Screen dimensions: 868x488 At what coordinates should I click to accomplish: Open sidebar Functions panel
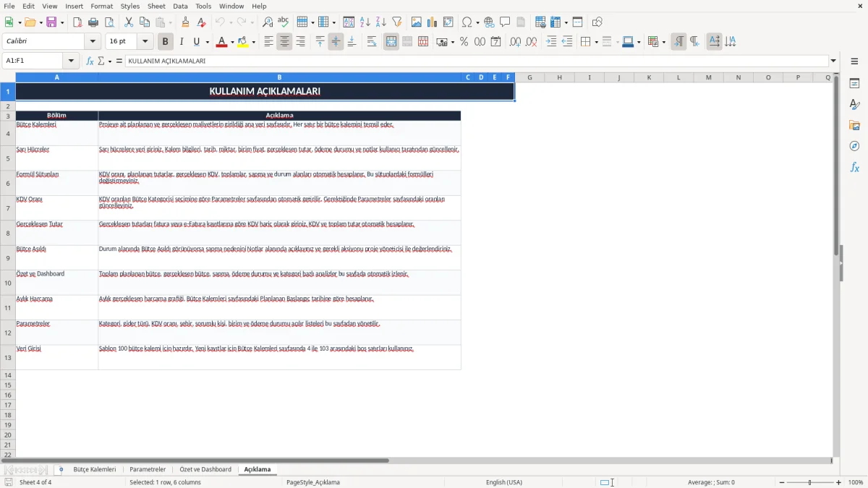click(x=854, y=168)
